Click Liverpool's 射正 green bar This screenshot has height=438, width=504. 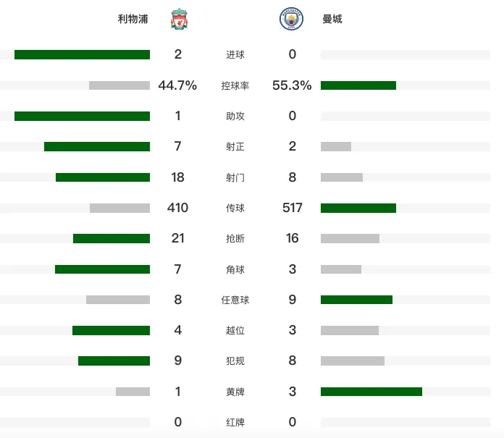[97, 146]
